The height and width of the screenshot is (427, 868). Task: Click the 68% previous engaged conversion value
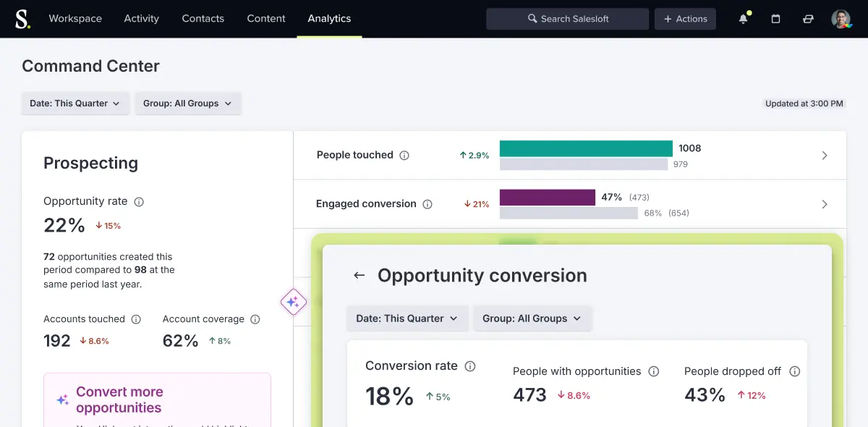pyautogui.click(x=653, y=213)
